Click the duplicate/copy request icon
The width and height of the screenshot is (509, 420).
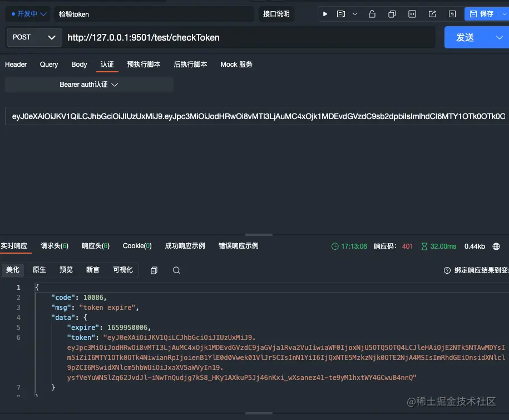(392, 14)
